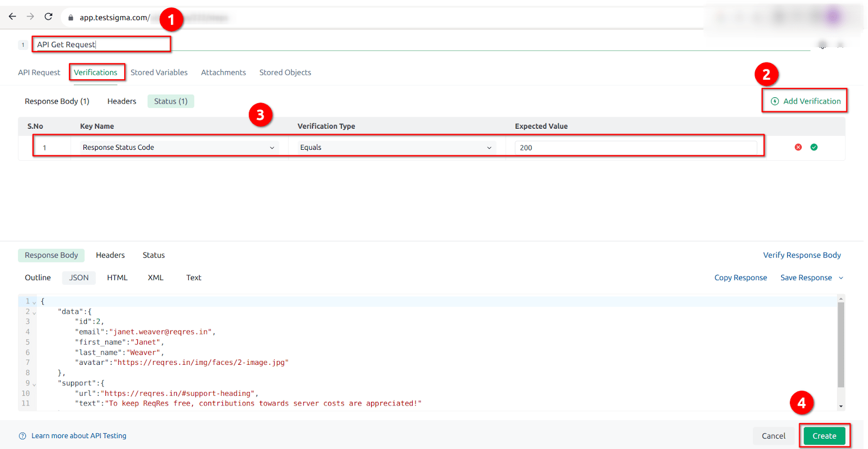Switch response view to JSON
The height and width of the screenshot is (449, 868).
[x=79, y=277]
